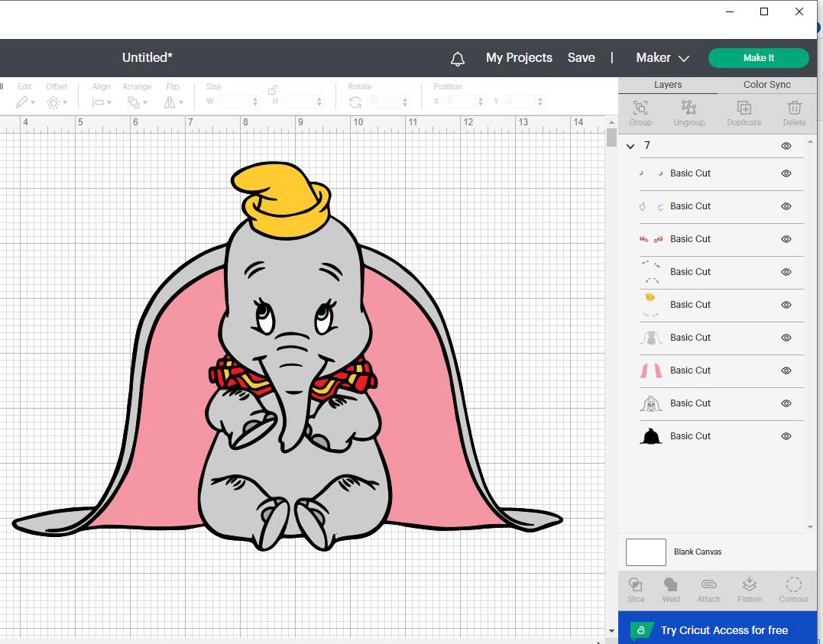Select the red bow layer thumbnail
Viewport: 823px width, 644px height.
click(x=650, y=239)
